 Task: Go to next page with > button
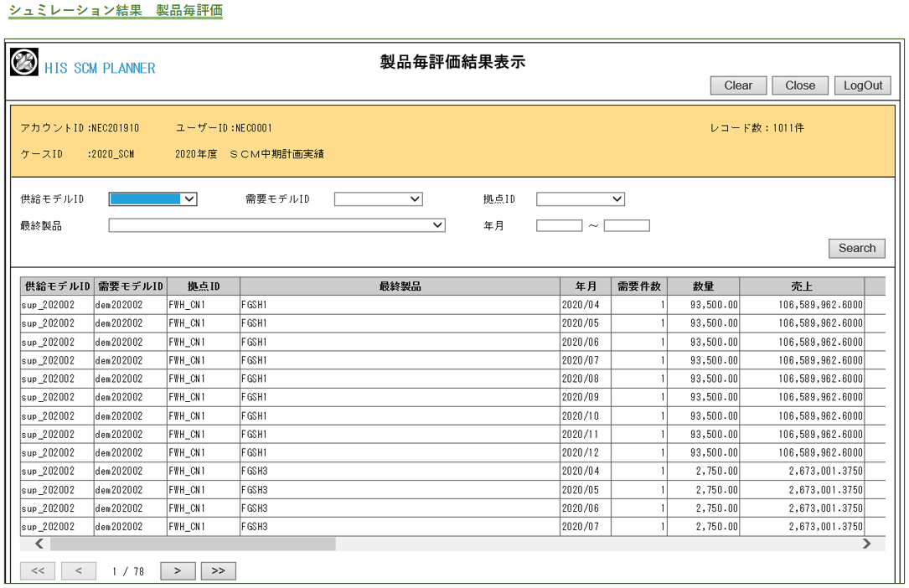178,571
